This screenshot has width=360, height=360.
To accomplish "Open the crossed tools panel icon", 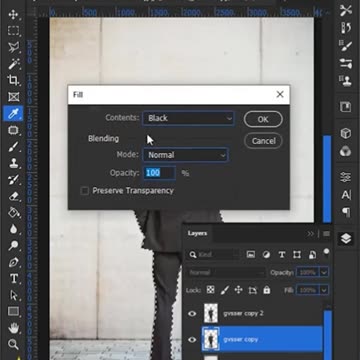I will (x=346, y=10).
